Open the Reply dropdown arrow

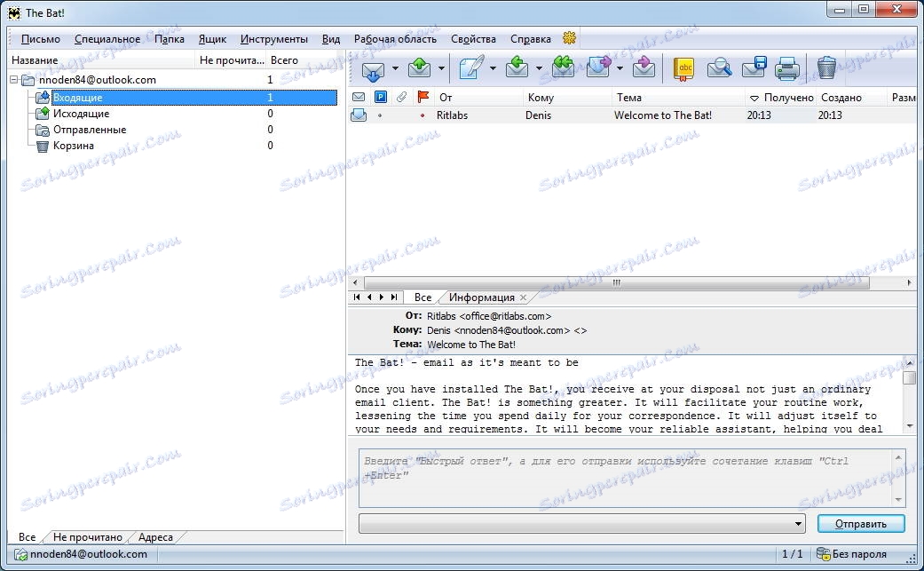click(538, 68)
